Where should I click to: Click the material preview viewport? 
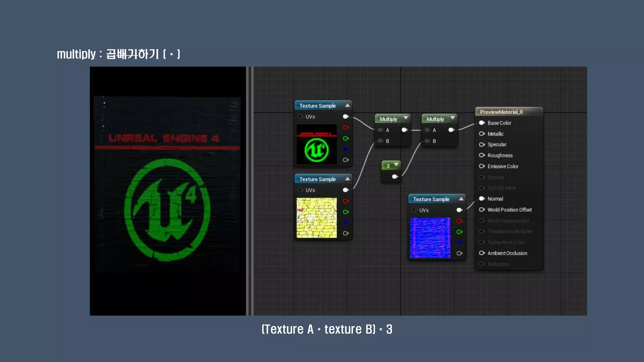(168, 191)
